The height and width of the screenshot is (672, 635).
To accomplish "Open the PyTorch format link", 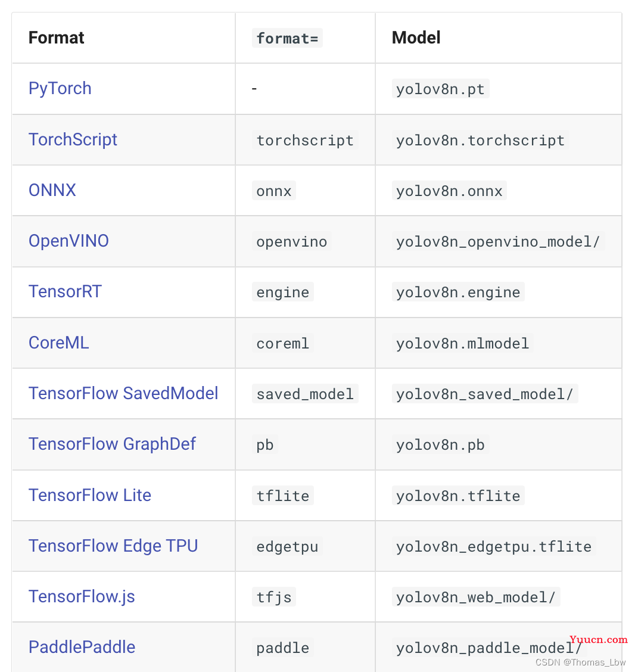I will [60, 89].
